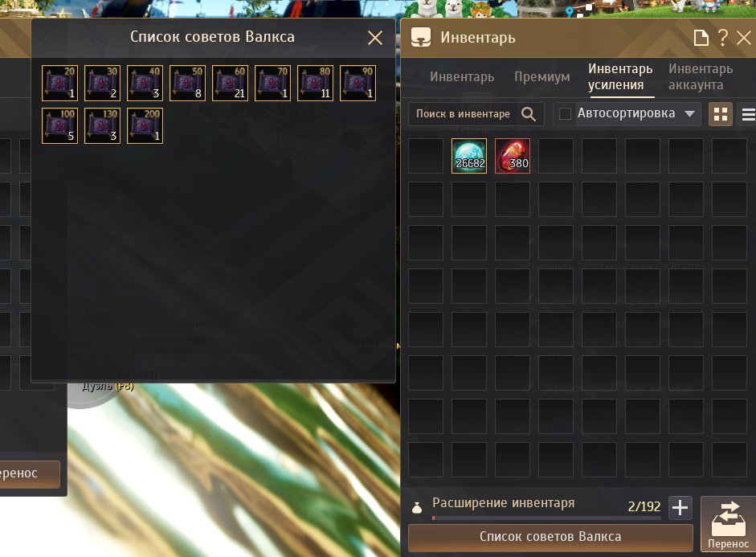The image size is (756, 557).
Task: Click the Список советов Валкса button
Action: pyautogui.click(x=550, y=537)
